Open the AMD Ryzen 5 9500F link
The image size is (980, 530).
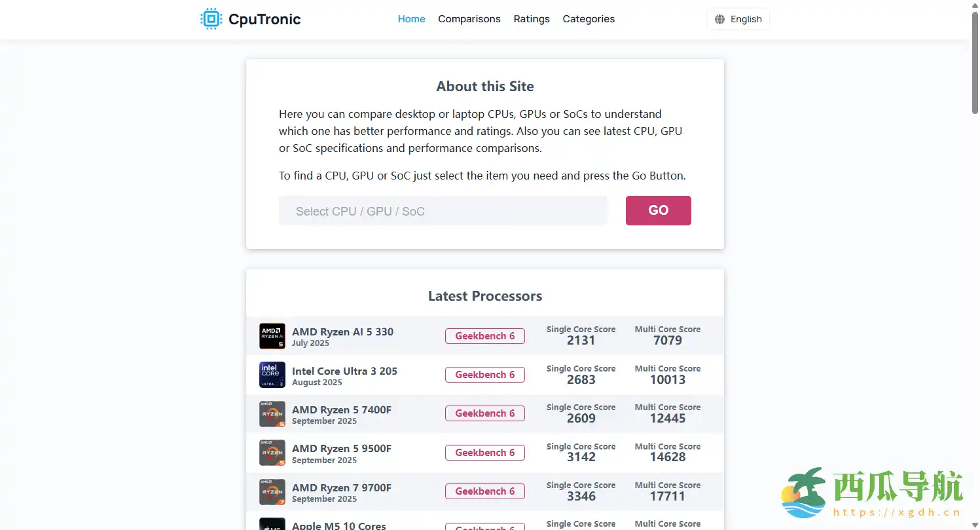click(x=342, y=449)
